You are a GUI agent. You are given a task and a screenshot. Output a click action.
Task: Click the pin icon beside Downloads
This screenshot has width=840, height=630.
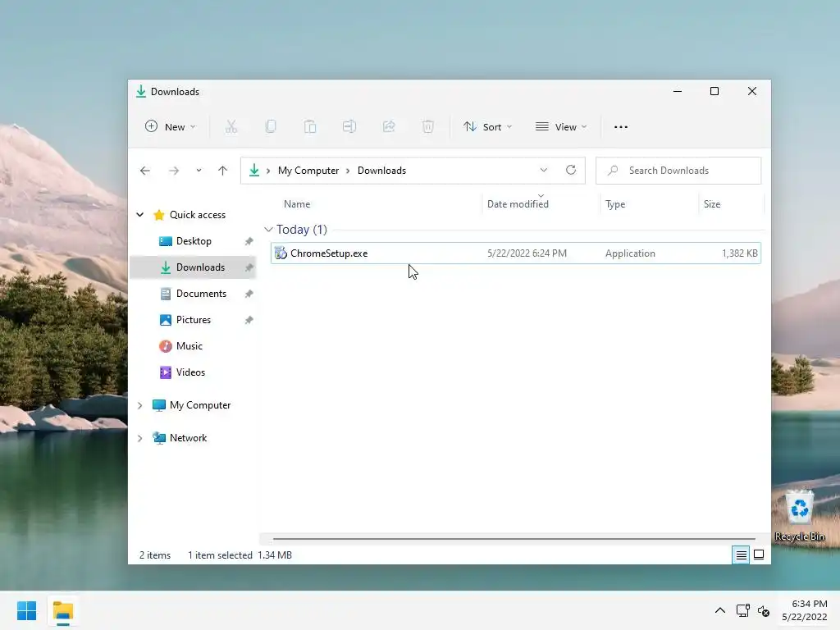249,267
